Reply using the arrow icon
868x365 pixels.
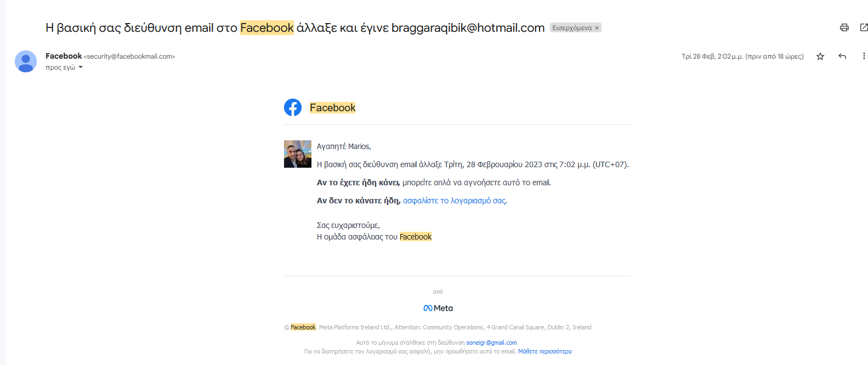coord(842,56)
